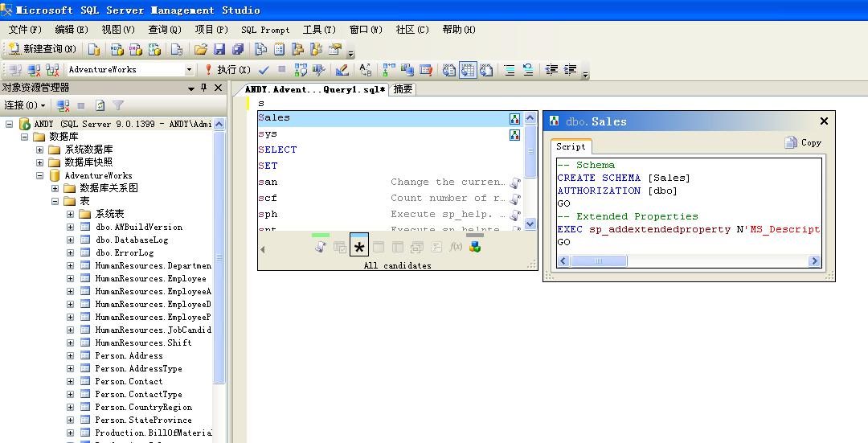Open the 工具 menu
Screen dimensions: 868x443
pos(319,30)
